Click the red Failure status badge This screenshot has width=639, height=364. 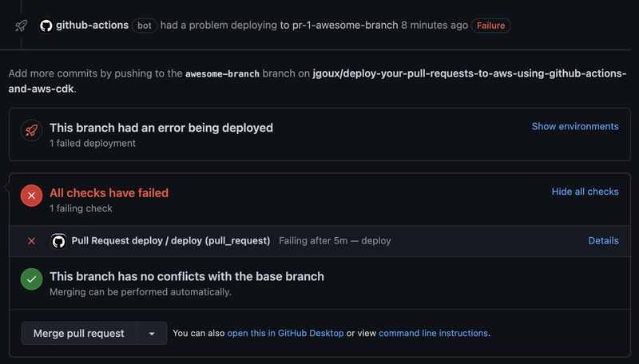pos(490,26)
